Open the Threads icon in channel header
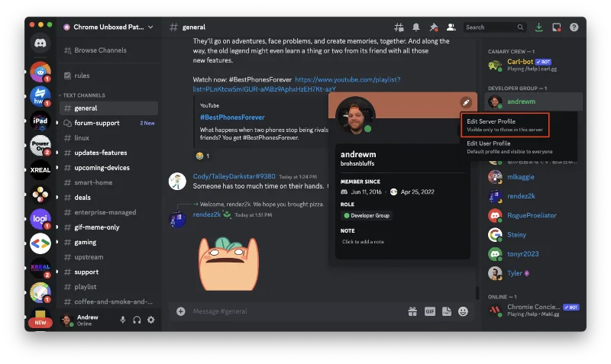The image size is (611, 364). 399,27
